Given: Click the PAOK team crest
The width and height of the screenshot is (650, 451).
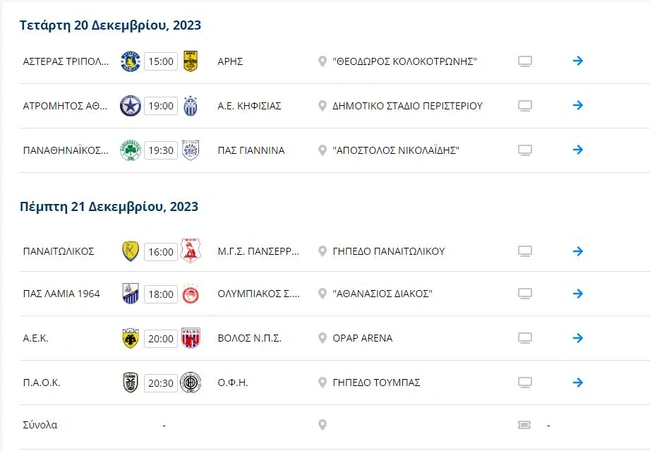Looking at the screenshot, I should [130, 382].
